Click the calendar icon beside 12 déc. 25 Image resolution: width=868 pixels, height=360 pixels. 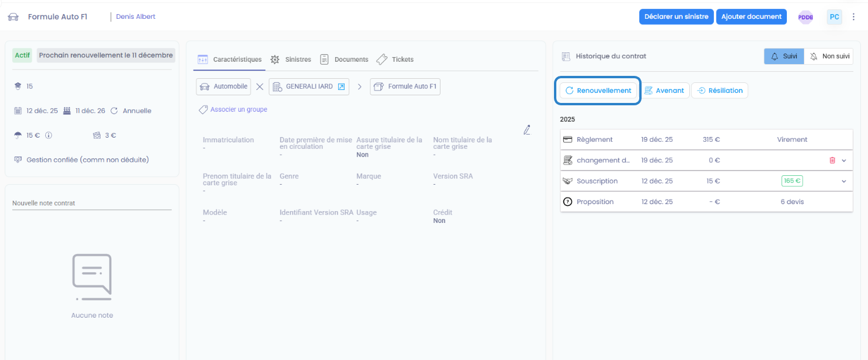pos(18,111)
